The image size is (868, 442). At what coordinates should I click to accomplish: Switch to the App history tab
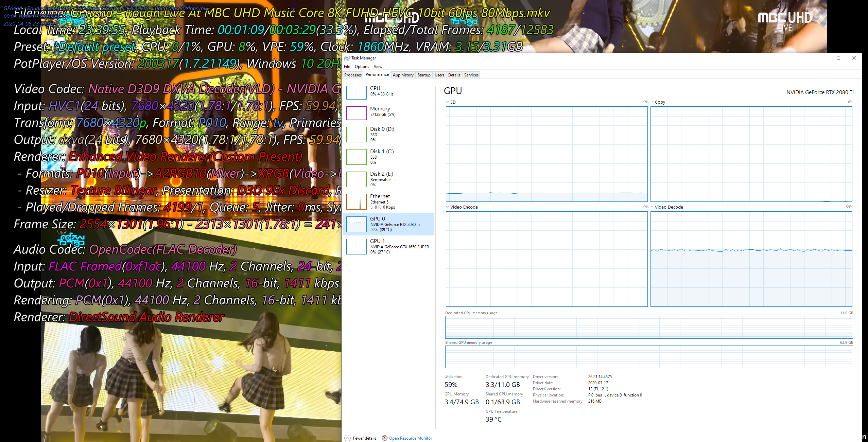point(403,75)
